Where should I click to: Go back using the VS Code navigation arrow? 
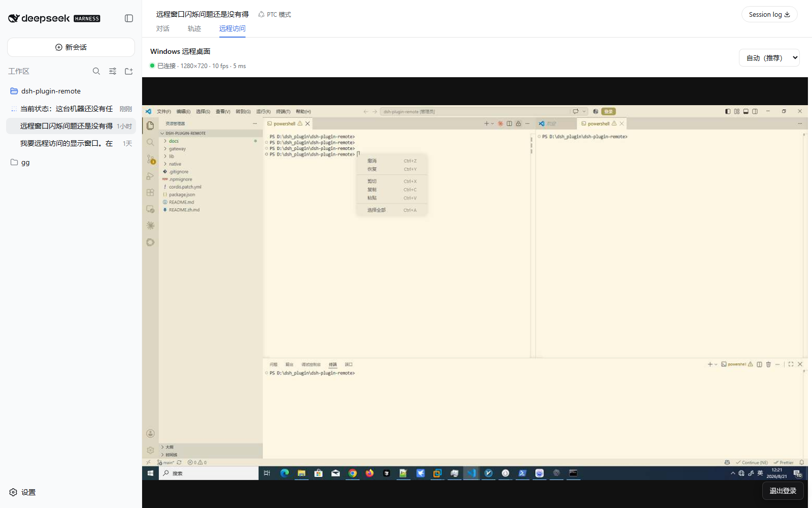365,111
